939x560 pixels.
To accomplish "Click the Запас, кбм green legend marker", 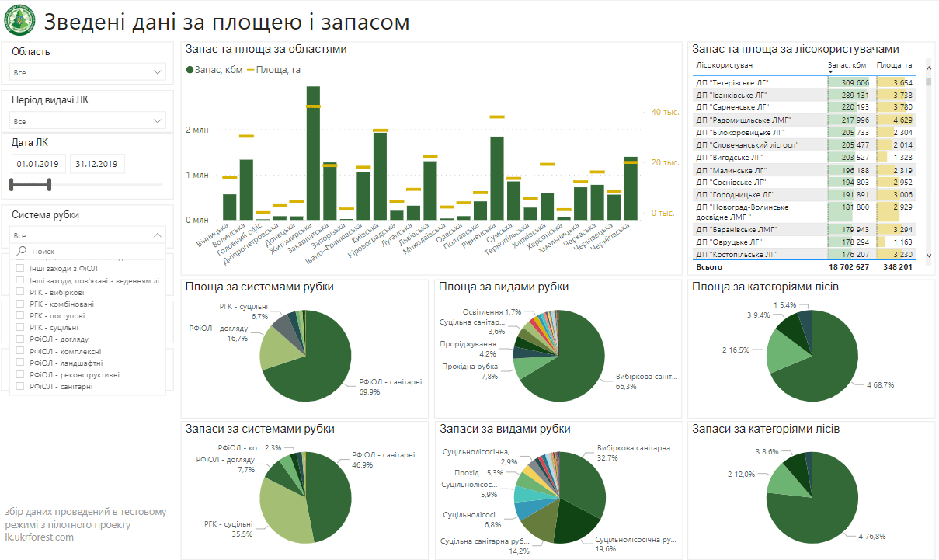I will 190,70.
